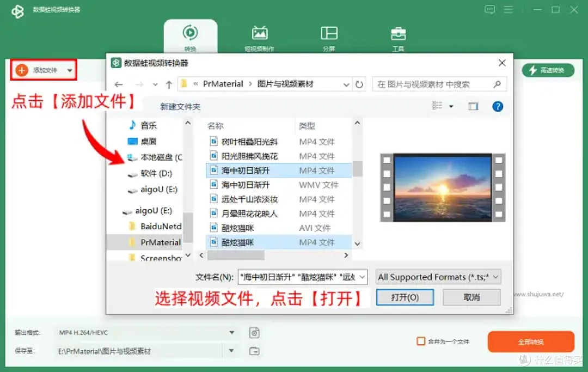Change the file view layout icon

click(x=437, y=106)
